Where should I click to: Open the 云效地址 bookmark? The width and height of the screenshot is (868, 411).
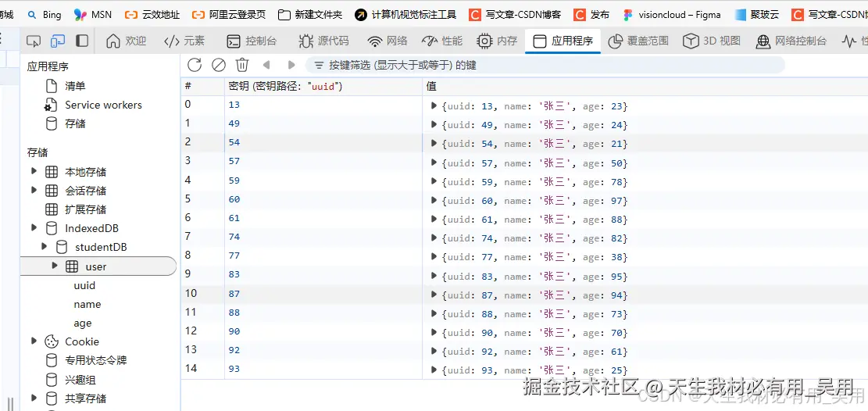click(x=152, y=14)
